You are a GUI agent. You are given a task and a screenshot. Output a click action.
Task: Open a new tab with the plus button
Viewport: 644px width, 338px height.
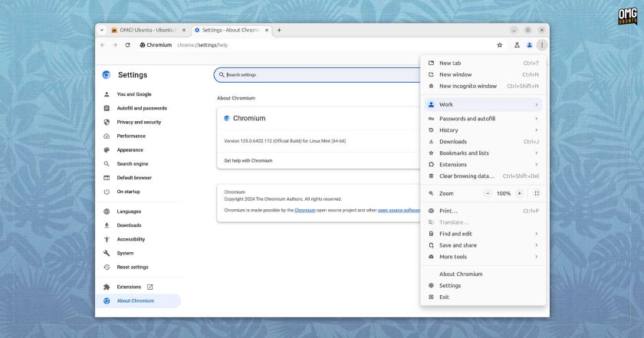click(x=279, y=30)
